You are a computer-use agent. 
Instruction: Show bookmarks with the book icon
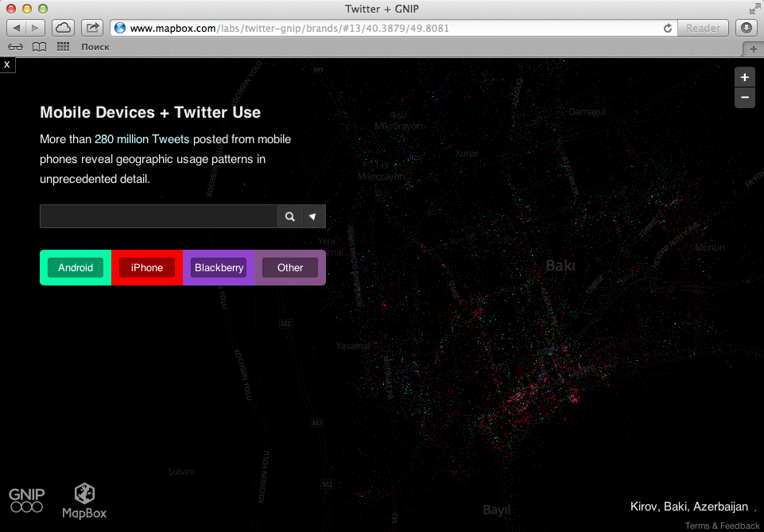39,47
